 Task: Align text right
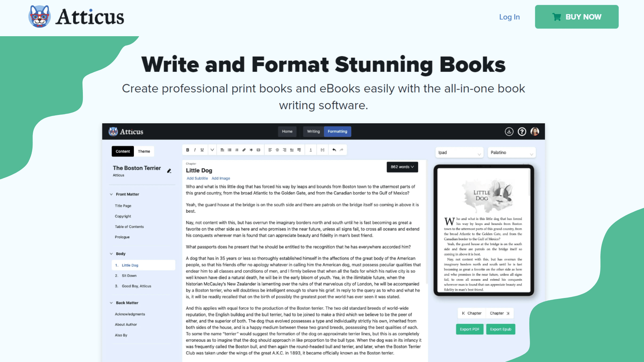[284, 150]
